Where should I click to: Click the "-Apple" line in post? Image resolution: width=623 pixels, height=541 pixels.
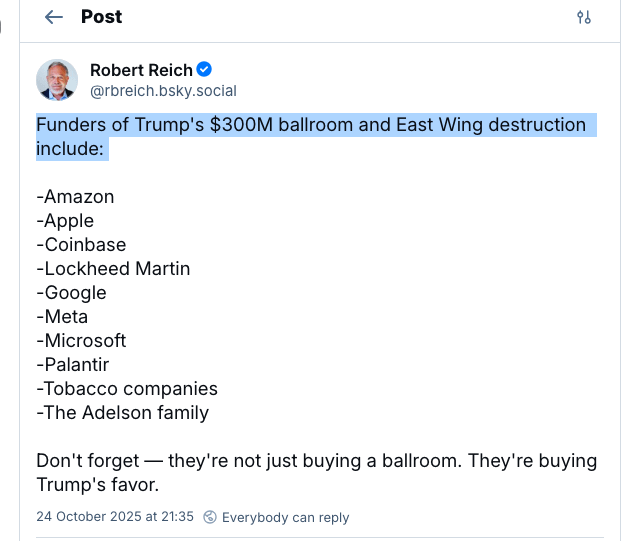point(65,221)
